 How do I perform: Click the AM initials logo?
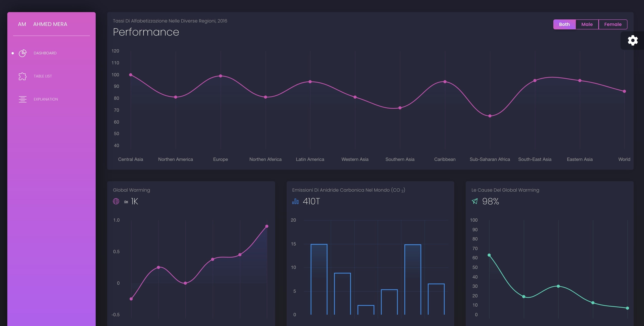click(x=22, y=24)
